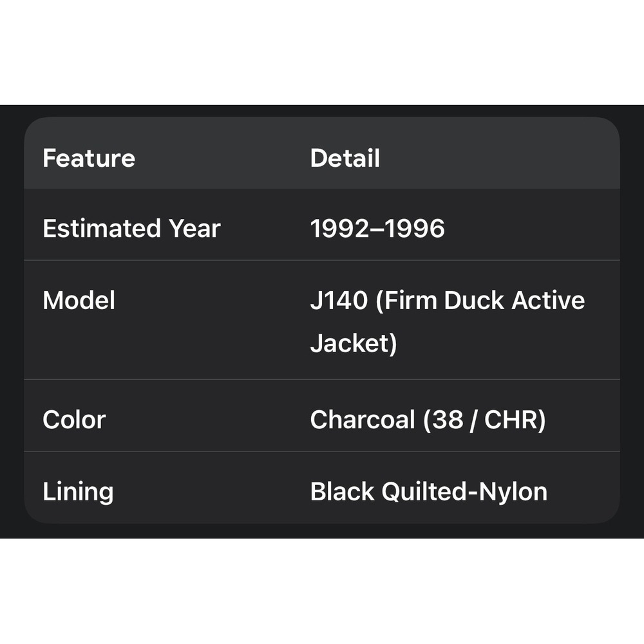Click the number 38 color code
This screenshot has height=644, width=644.
pos(446,420)
